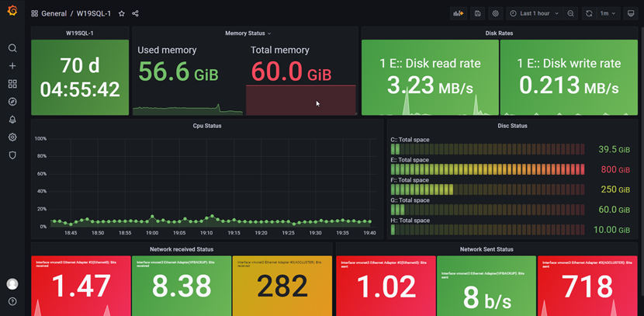Click the Grafana logo home icon

tap(12, 11)
